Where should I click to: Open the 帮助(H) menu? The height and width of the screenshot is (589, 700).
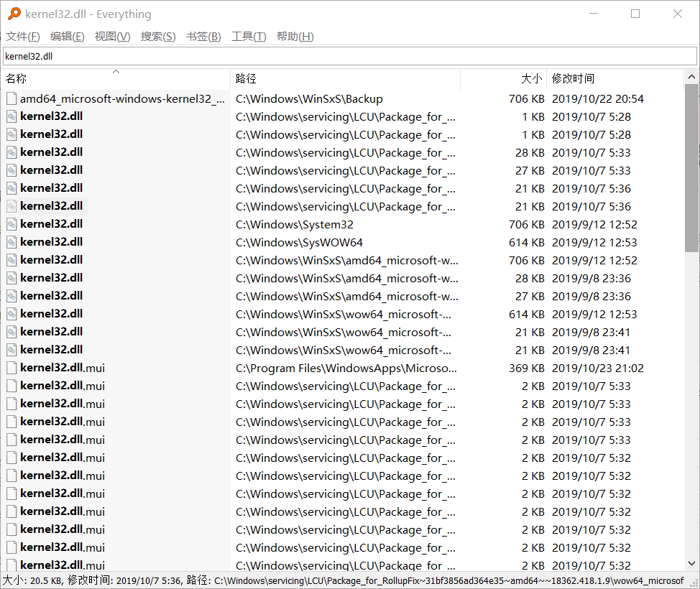295,37
